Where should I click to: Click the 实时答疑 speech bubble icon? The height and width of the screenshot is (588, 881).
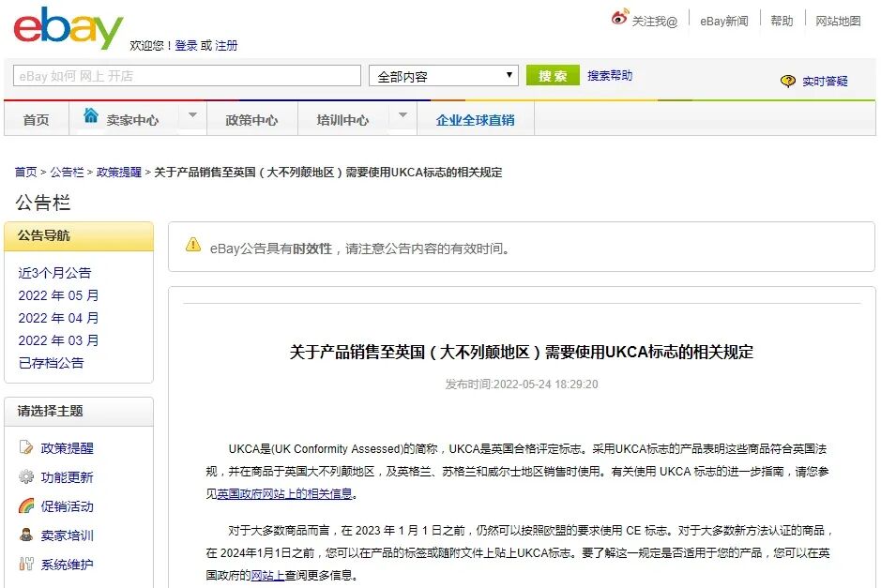(788, 81)
